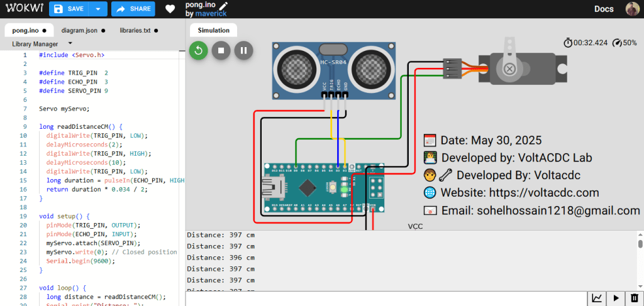Viewport: 644px width, 306px height.
Task: Click 'Distance: 396 cm' serial line
Action: (221, 258)
